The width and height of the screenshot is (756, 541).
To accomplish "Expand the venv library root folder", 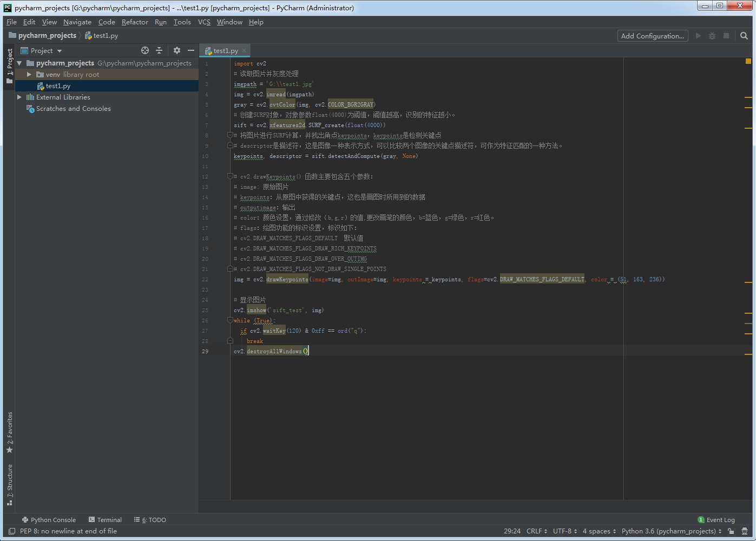I will (x=29, y=74).
